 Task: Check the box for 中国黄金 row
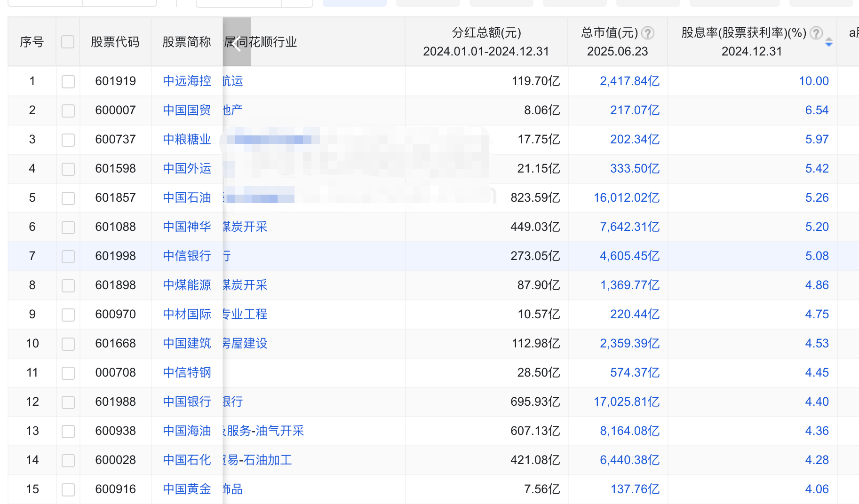coord(68,490)
